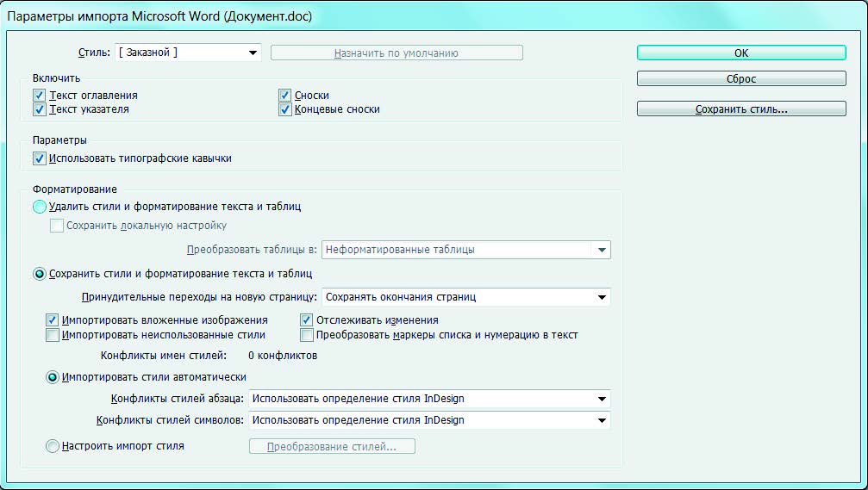Image resolution: width=868 pixels, height=490 pixels.
Task: Select Сохранить стили и форматирование radio
Action: coord(40,274)
